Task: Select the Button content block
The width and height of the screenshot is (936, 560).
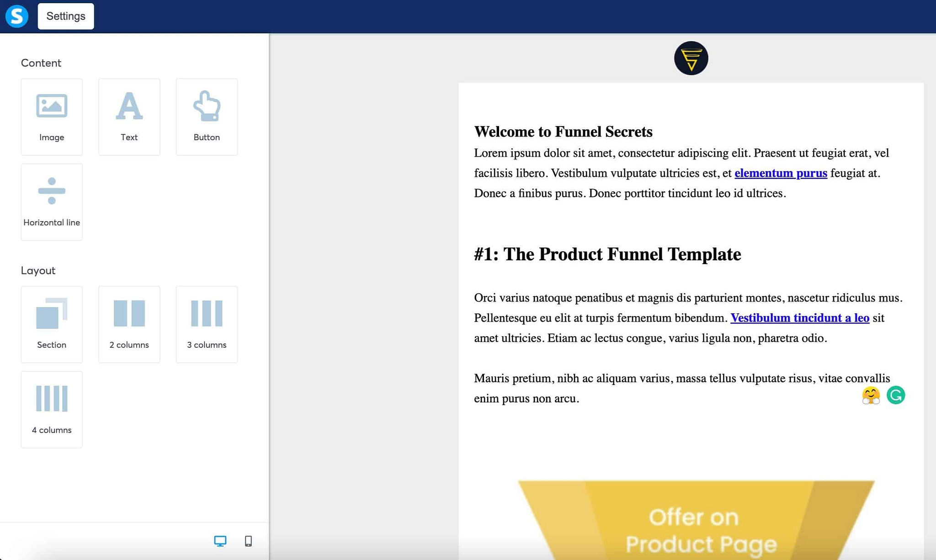Action: click(x=207, y=117)
